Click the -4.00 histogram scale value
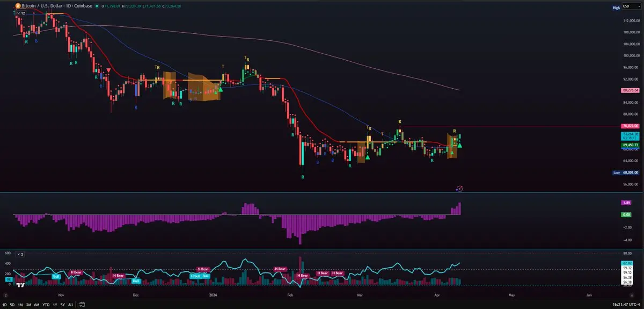644x309 pixels. [x=626, y=240]
